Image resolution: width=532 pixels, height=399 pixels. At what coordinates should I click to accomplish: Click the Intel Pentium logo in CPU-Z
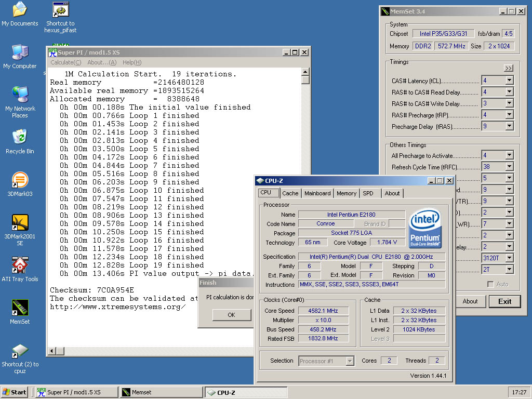(x=425, y=228)
